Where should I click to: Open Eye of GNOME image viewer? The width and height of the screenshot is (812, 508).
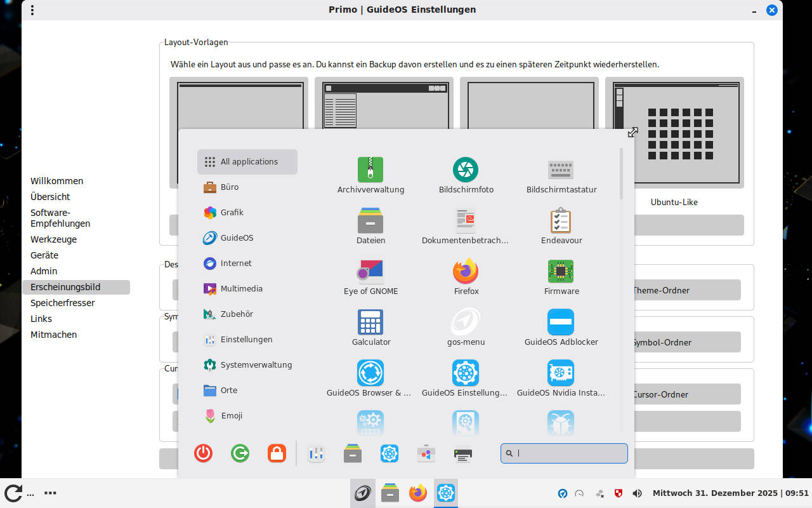pyautogui.click(x=370, y=277)
